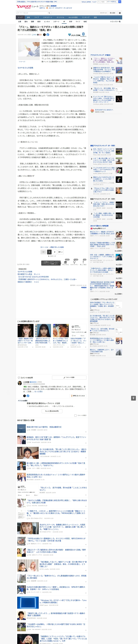
Task: Toggle the コメント非表示 checkbox
Action: tap(75, 415)
